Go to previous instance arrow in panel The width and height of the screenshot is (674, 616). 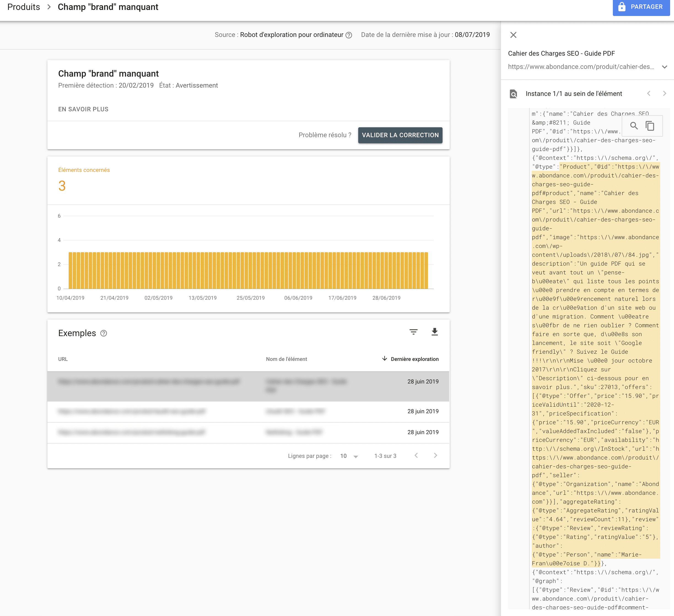click(x=649, y=94)
